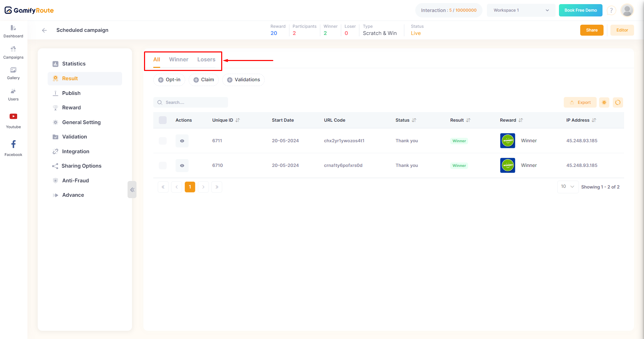Open the Facebook icon in sidebar
This screenshot has height=339, width=644.
coord(13,145)
